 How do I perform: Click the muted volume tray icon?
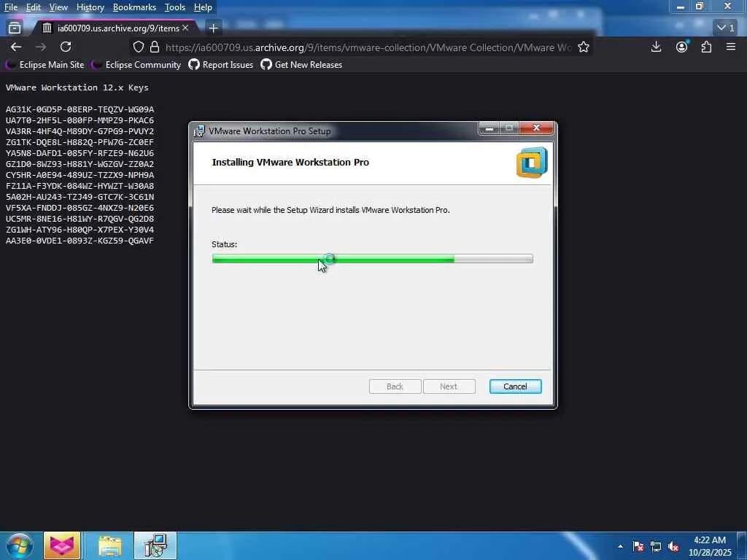coord(673,546)
